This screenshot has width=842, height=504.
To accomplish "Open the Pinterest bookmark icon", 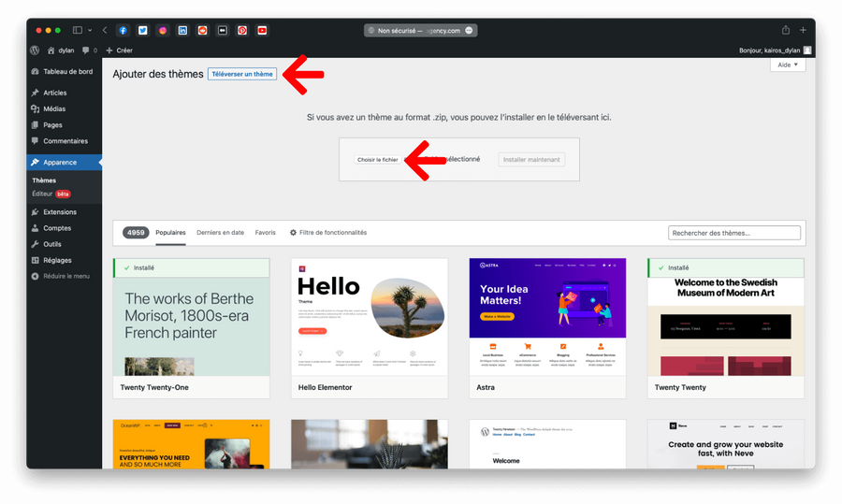I will (242, 31).
